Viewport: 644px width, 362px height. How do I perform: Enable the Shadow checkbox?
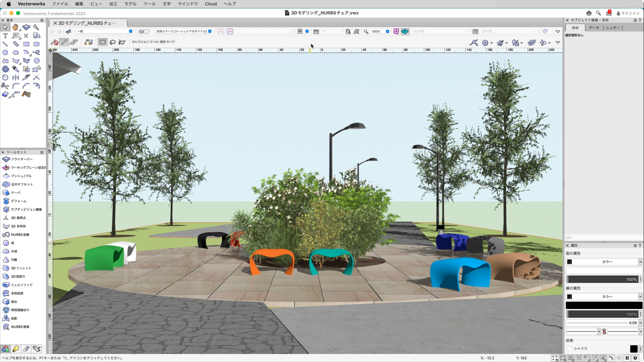pyautogui.click(x=570, y=349)
